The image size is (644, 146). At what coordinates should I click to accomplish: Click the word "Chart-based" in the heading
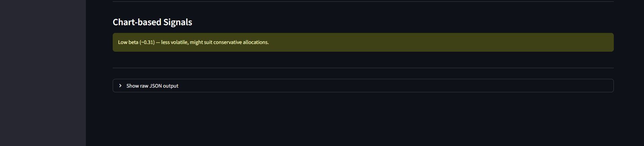pos(137,22)
